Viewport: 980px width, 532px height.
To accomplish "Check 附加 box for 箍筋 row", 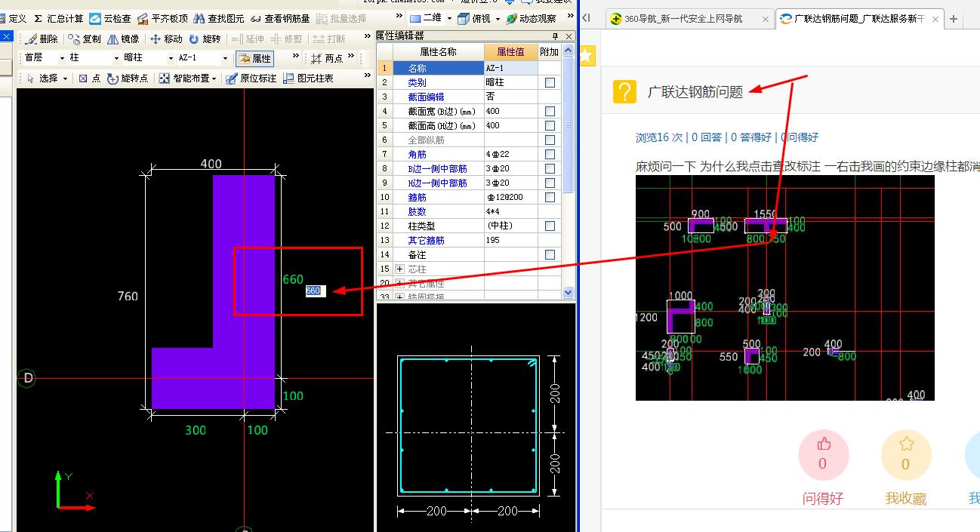I will point(550,197).
